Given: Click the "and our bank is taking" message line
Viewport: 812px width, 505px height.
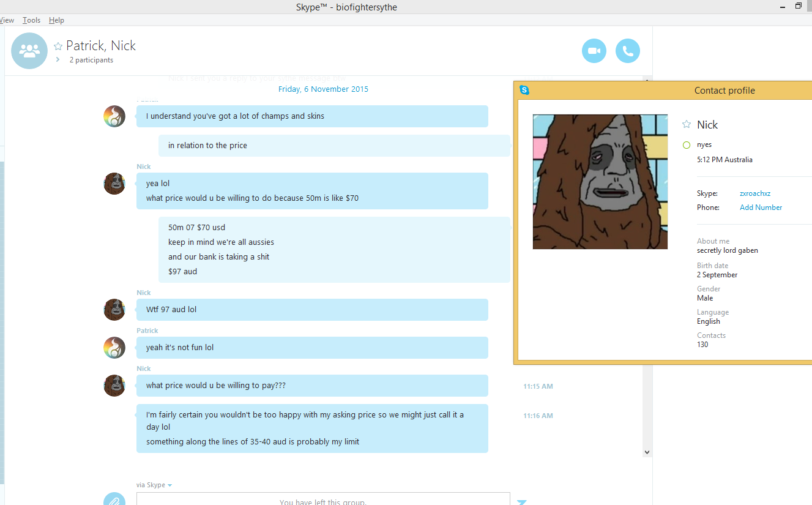Looking at the screenshot, I should [x=219, y=257].
